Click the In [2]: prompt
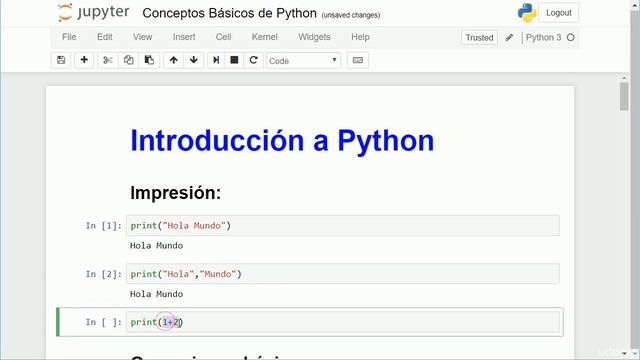The image size is (640, 360). tap(103, 274)
